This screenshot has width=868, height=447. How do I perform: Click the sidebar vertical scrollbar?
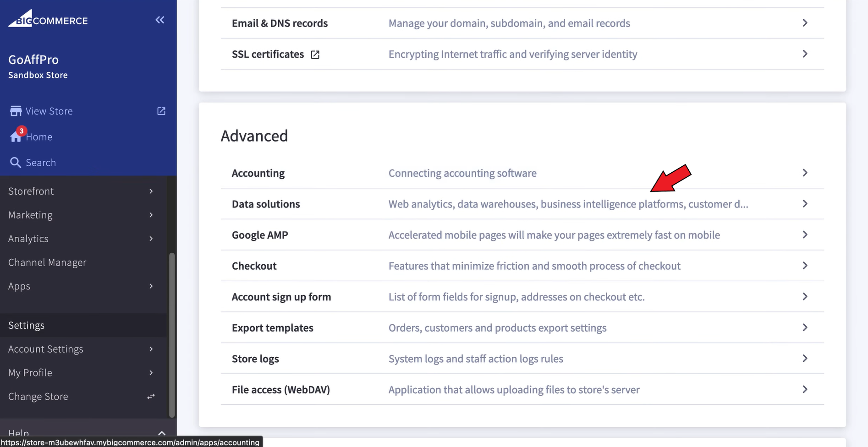(172, 334)
